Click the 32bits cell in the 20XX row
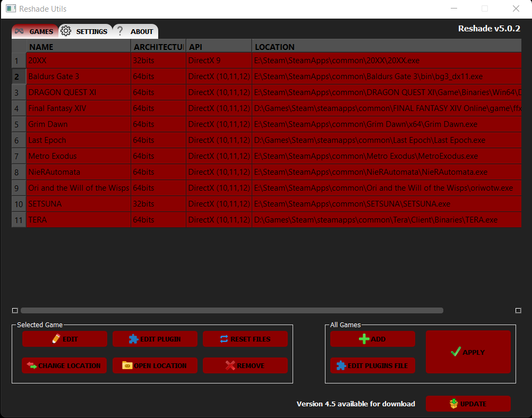Image resolution: width=532 pixels, height=418 pixels. (x=158, y=61)
